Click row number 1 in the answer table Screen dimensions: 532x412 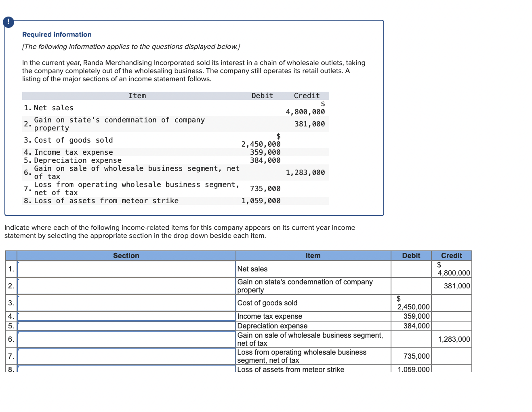tap(11, 269)
